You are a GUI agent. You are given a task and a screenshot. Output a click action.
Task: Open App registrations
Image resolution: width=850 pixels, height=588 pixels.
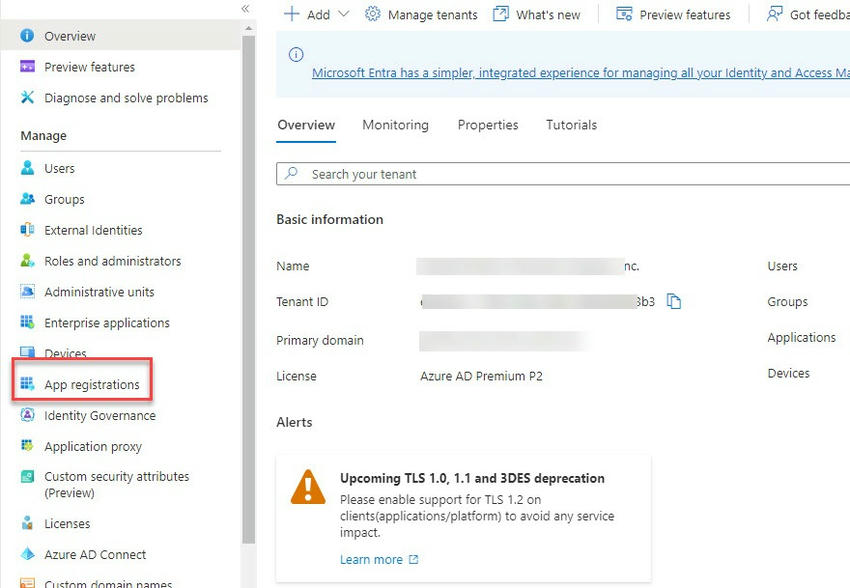(93, 384)
